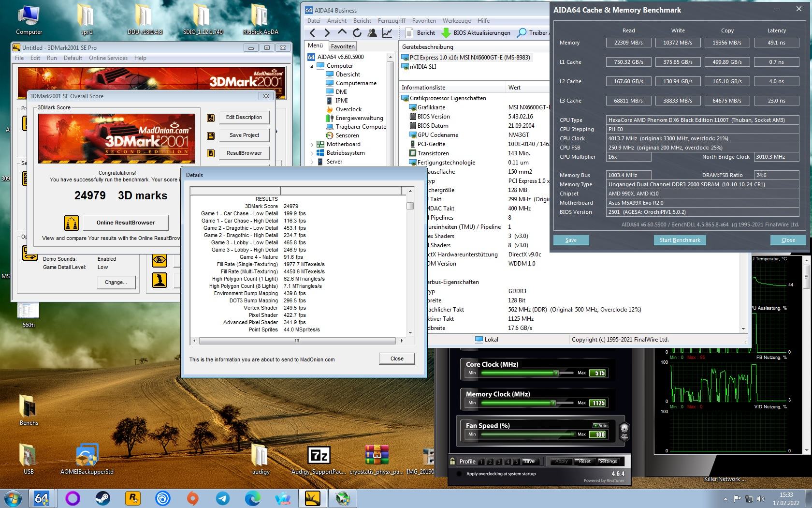This screenshot has width=812, height=508.
Task: Go back in AIDA64 navigation
Action: (x=312, y=33)
